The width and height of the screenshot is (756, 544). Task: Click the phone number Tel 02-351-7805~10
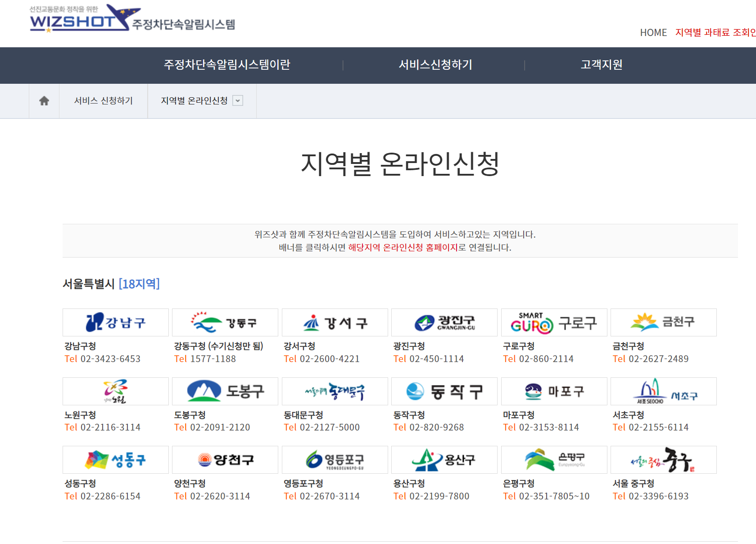coord(546,496)
